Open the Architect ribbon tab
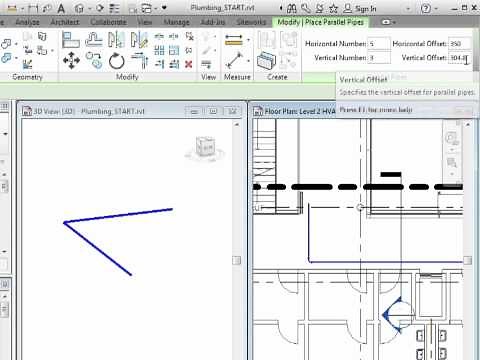This screenshot has height=360, width=480. (x=65, y=22)
